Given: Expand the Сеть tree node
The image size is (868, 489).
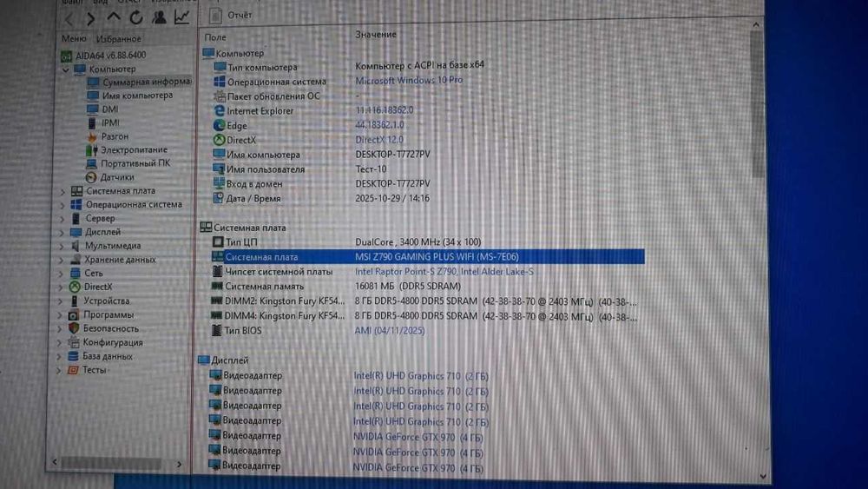Looking at the screenshot, I should coord(61,274).
